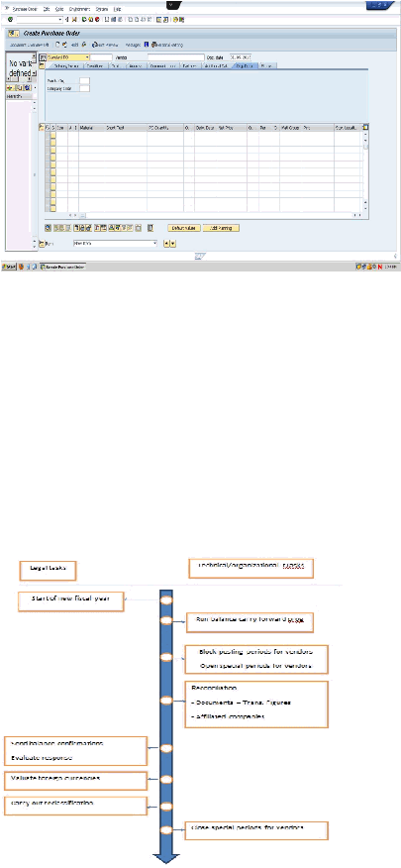
Task: Click the Start button on the taskbar
Action: coord(9,267)
